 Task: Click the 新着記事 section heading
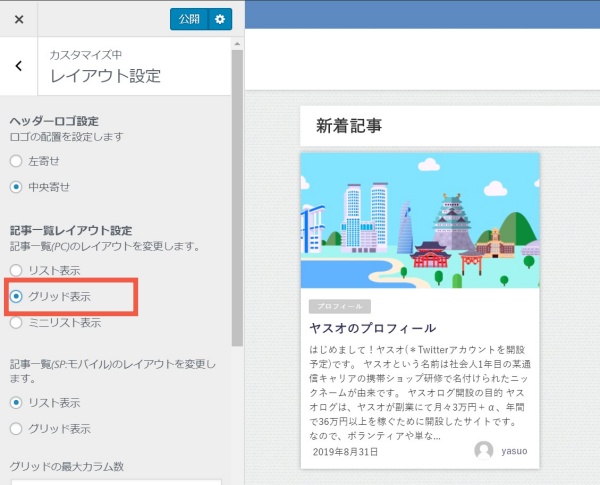[x=348, y=125]
